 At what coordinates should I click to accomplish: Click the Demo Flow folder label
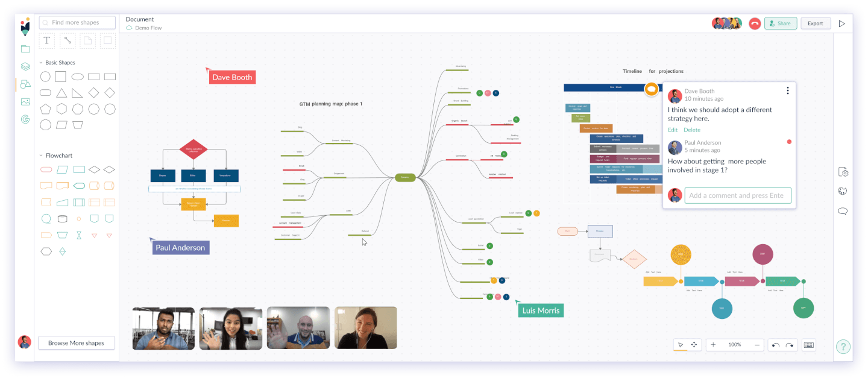click(148, 28)
